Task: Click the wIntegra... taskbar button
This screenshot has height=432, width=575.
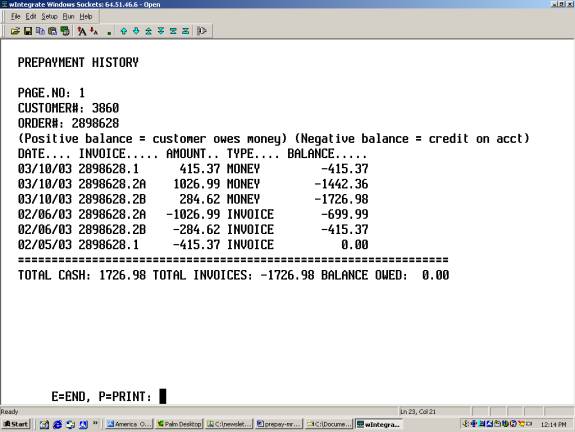Action: pos(379,424)
